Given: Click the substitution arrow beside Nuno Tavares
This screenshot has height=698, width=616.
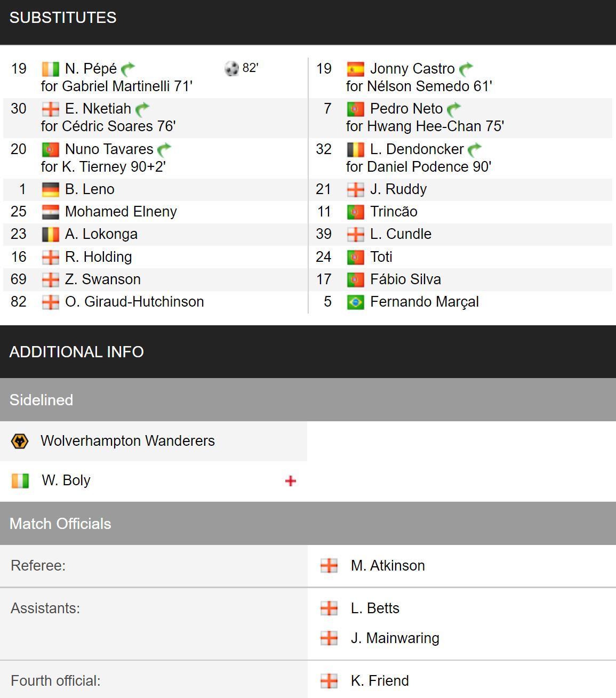Looking at the screenshot, I should 164,149.
